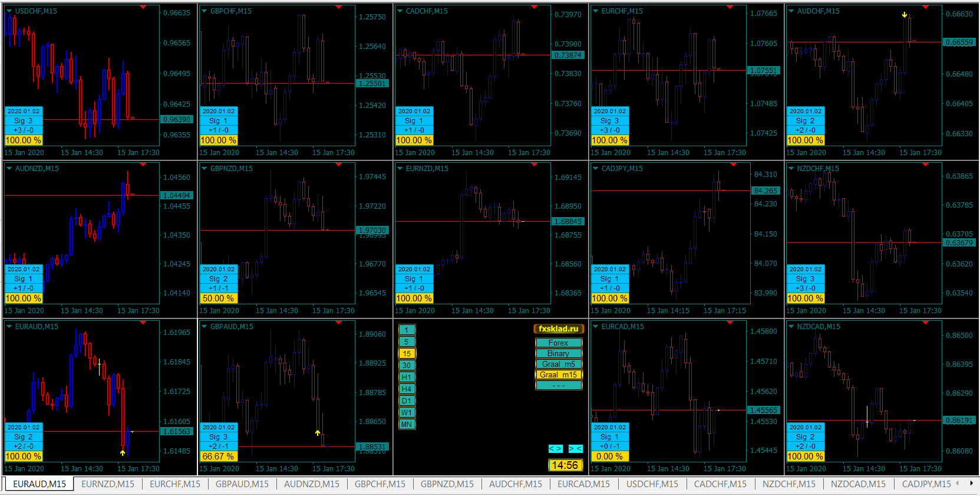Image resolution: width=980 pixels, height=496 pixels.
Task: Enable the D1 timeframe button
Action: pyautogui.click(x=407, y=401)
